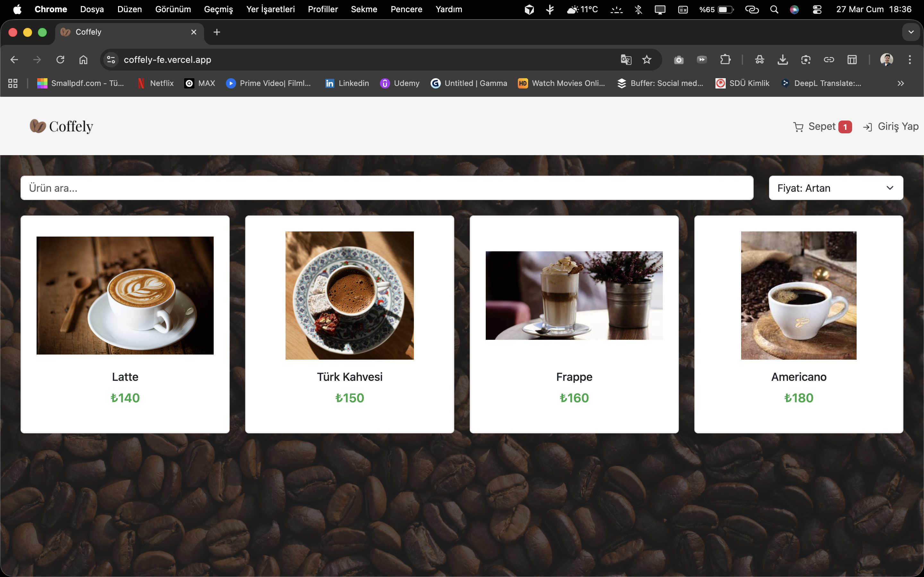Open the Geçmiş menu
This screenshot has height=577, width=924.
(218, 9)
